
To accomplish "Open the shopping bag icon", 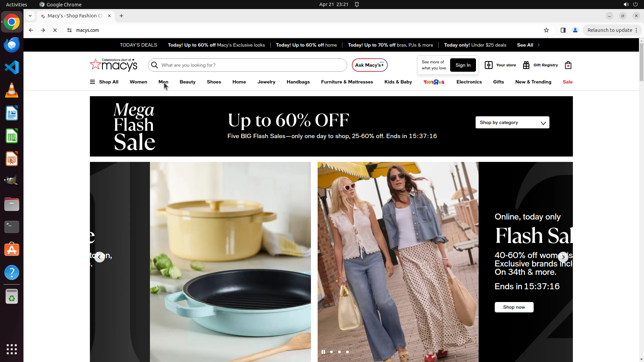I will click(568, 65).
